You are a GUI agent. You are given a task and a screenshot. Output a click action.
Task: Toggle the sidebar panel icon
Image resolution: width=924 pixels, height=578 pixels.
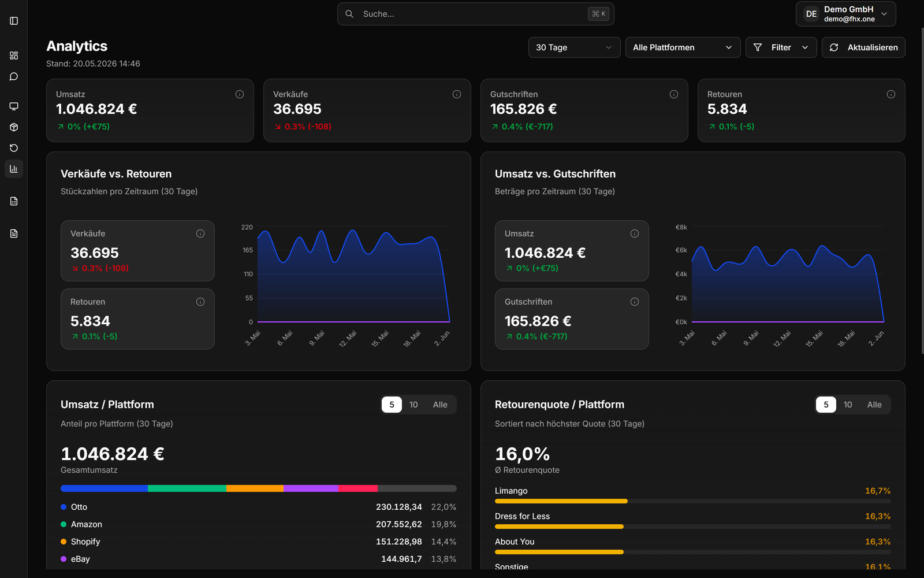click(14, 21)
